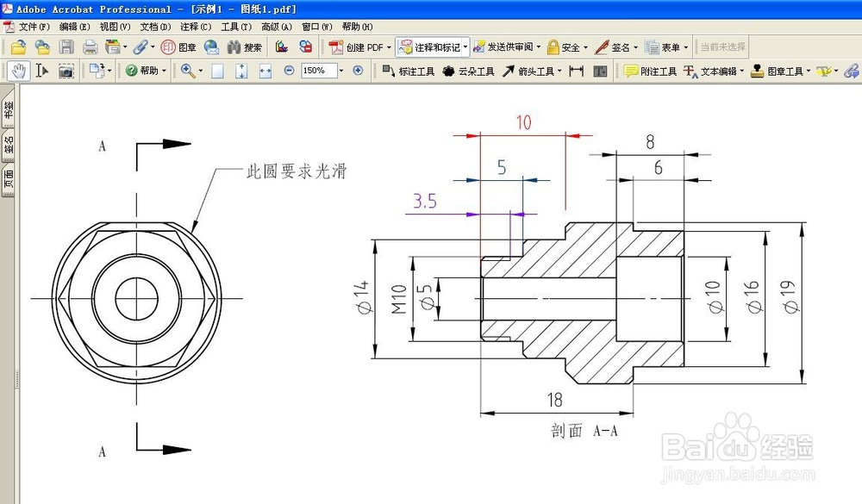The height and width of the screenshot is (504, 862).
Task: Click the paperclip attach file icon
Action: coord(141,47)
